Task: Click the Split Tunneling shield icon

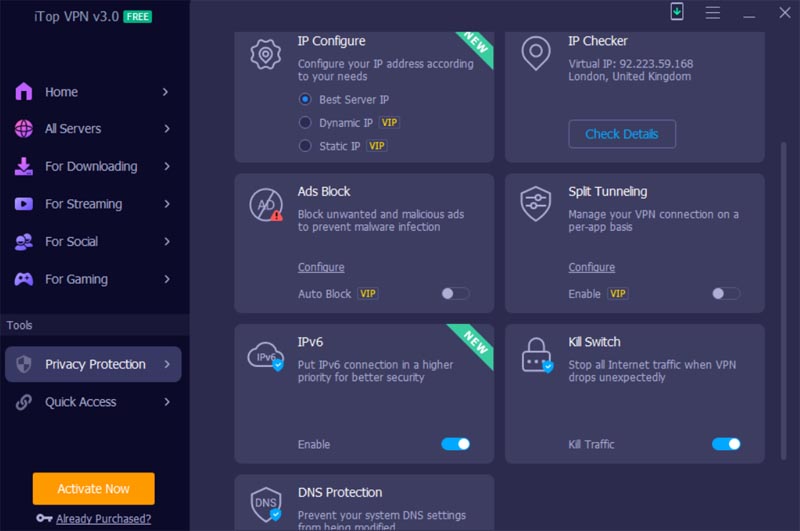Action: point(536,204)
